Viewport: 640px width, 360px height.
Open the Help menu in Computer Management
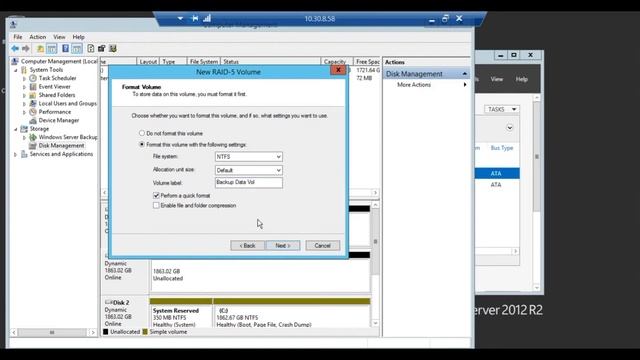78,37
